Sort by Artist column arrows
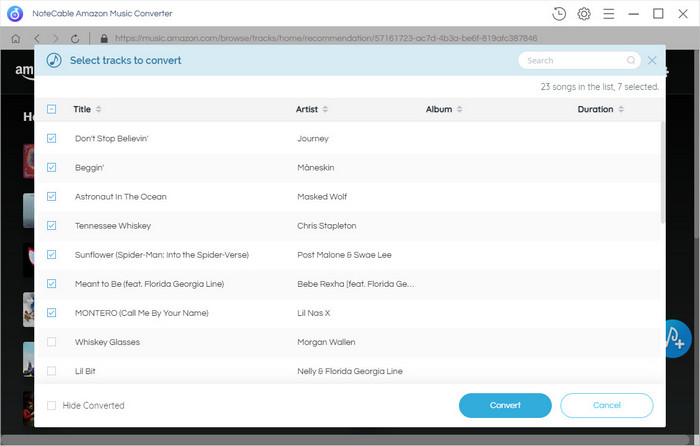This screenshot has height=446, width=700. (325, 109)
